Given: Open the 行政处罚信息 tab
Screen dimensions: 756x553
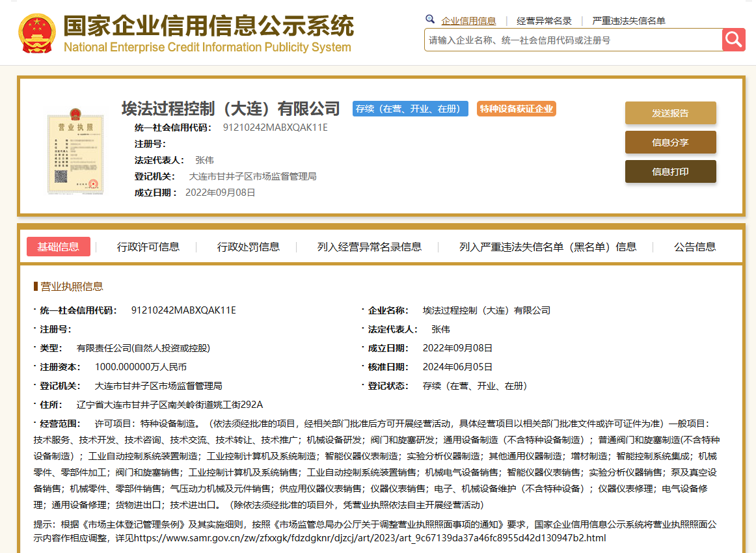Looking at the screenshot, I should coord(249,247).
